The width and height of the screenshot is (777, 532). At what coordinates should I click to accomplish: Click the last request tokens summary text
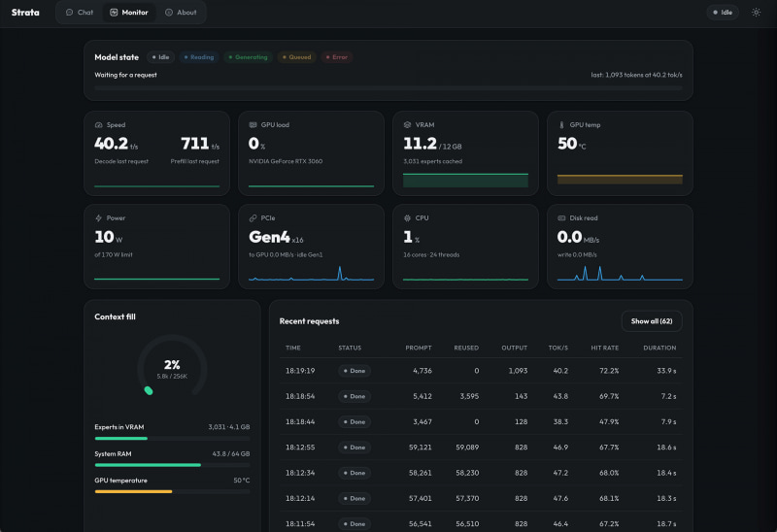(636, 75)
